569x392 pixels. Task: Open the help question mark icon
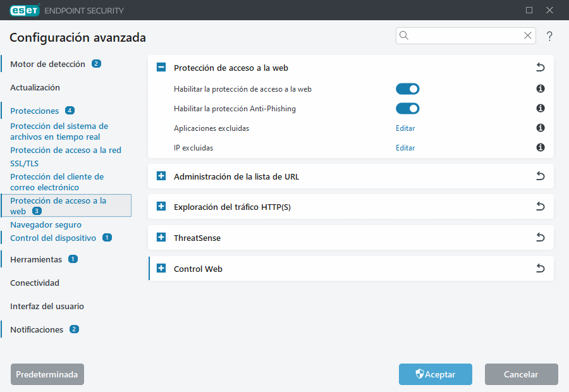tap(549, 36)
